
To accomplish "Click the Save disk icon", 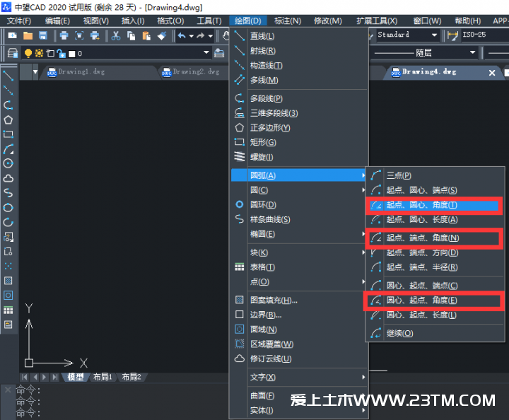I will point(43,35).
